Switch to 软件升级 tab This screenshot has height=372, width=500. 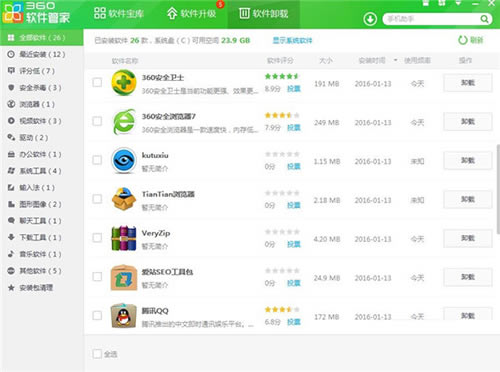(191, 14)
